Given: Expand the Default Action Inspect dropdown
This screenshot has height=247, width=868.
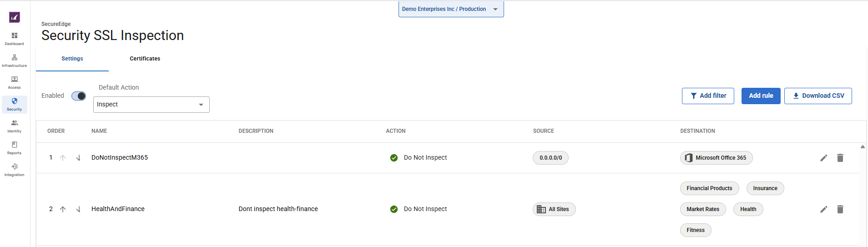Looking at the screenshot, I should 151,105.
